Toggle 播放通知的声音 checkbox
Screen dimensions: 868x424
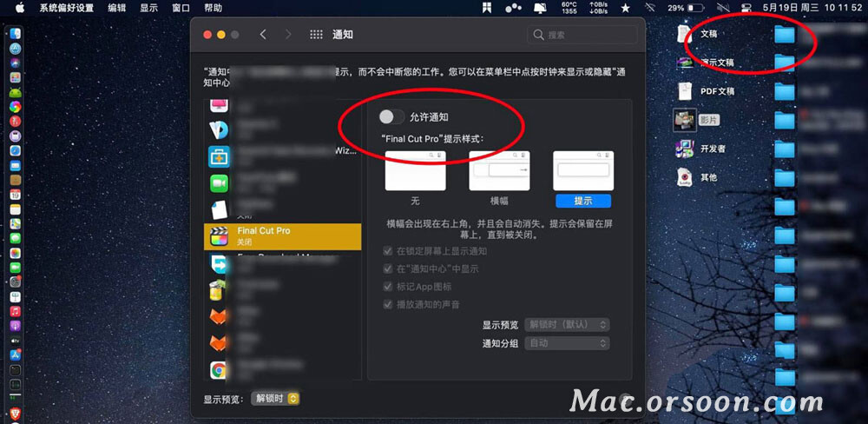(388, 304)
